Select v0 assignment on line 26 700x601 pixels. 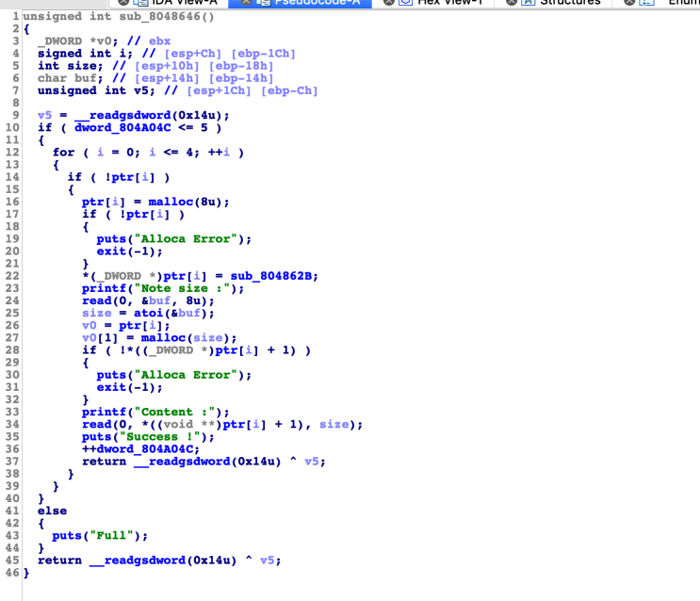[126, 326]
